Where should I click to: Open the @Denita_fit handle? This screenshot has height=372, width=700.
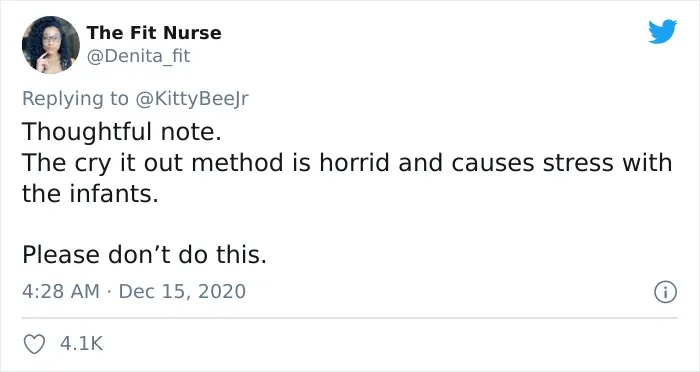[x=138, y=56]
